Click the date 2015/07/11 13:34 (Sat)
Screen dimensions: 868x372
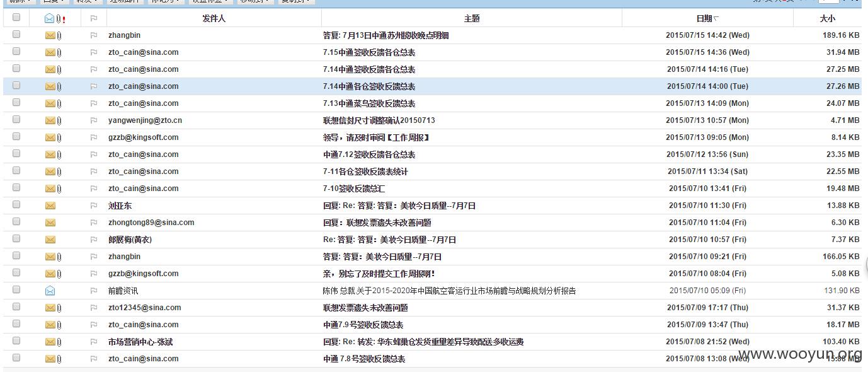tap(708, 171)
